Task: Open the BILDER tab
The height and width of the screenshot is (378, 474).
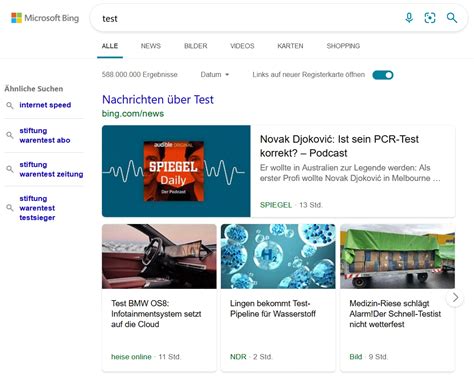Action: tap(196, 46)
